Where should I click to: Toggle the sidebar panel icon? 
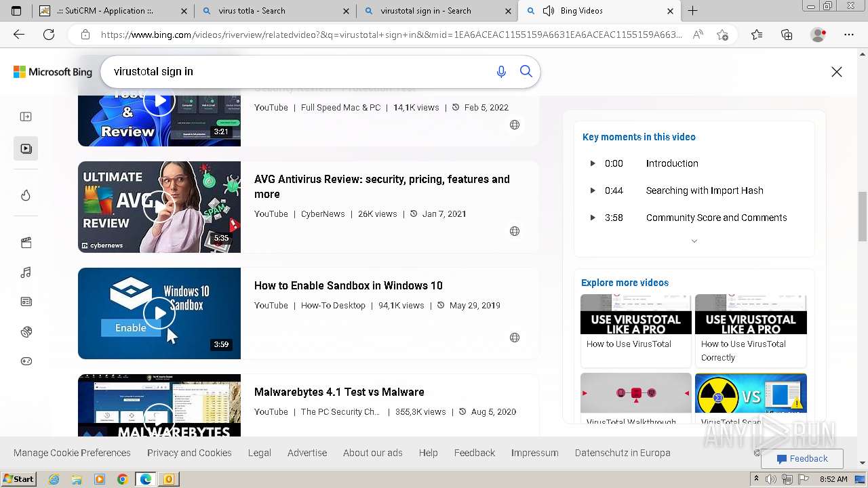[26, 117]
